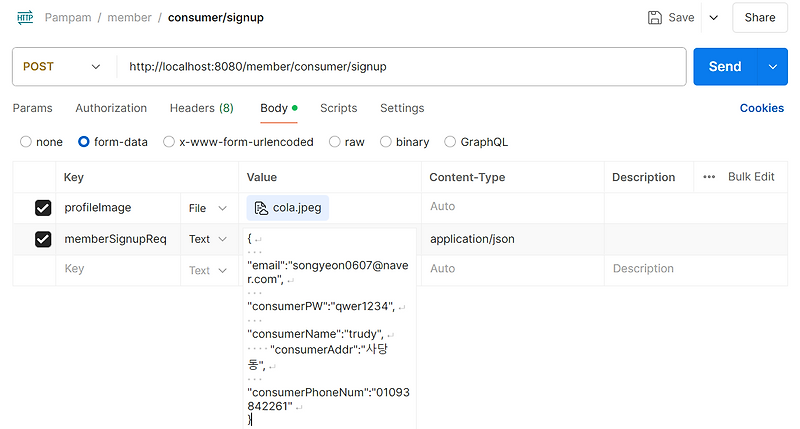The width and height of the screenshot is (800, 429).
Task: Uncheck the memberSignupReq row checkbox
Action: point(43,239)
